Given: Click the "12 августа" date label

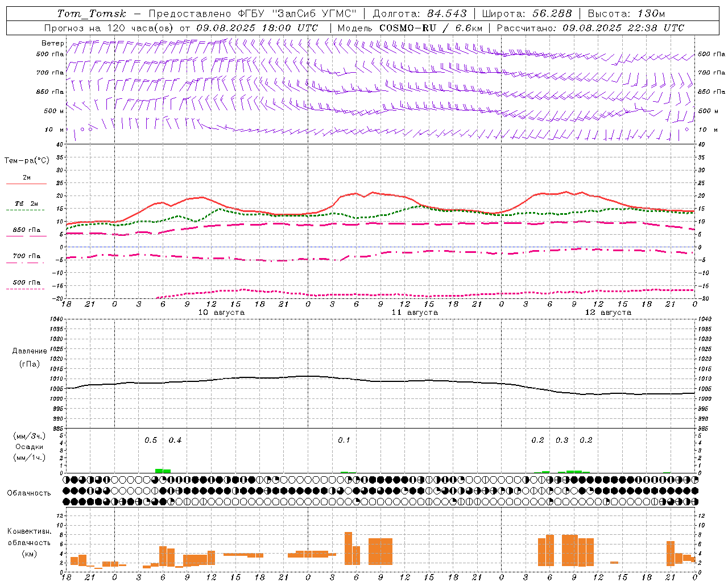Looking at the screenshot, I should coord(608,313).
